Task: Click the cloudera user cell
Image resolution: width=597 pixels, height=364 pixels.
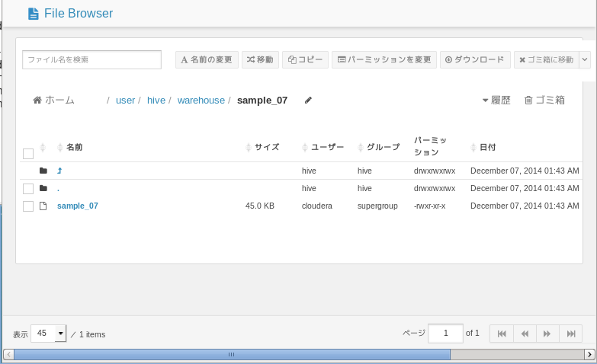Action: tap(316, 206)
